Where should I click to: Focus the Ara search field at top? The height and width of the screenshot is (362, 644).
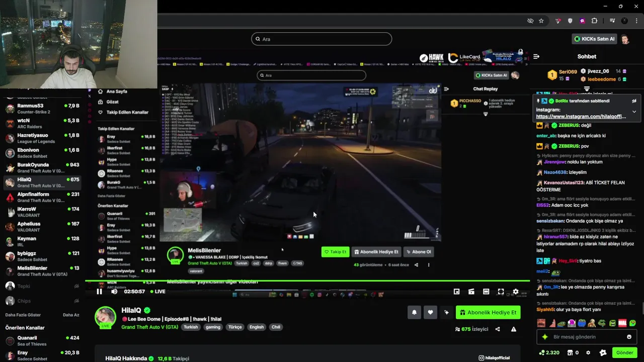[321, 39]
